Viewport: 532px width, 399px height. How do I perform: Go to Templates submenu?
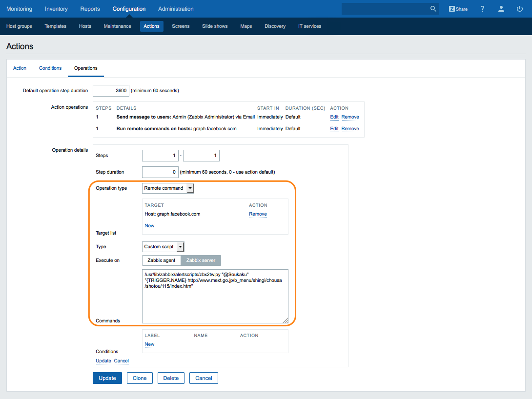click(x=55, y=26)
